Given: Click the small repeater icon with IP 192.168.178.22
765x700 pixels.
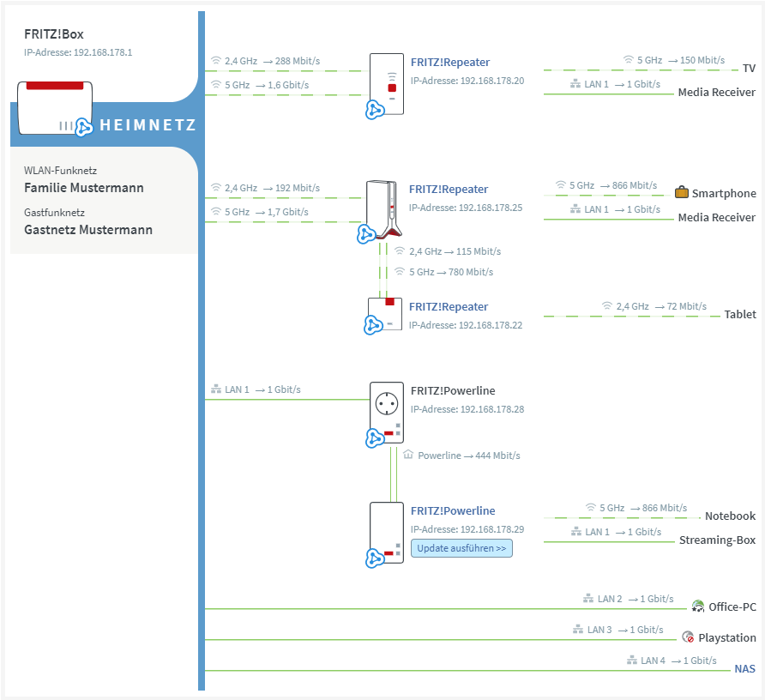Looking at the screenshot, I should click(385, 314).
